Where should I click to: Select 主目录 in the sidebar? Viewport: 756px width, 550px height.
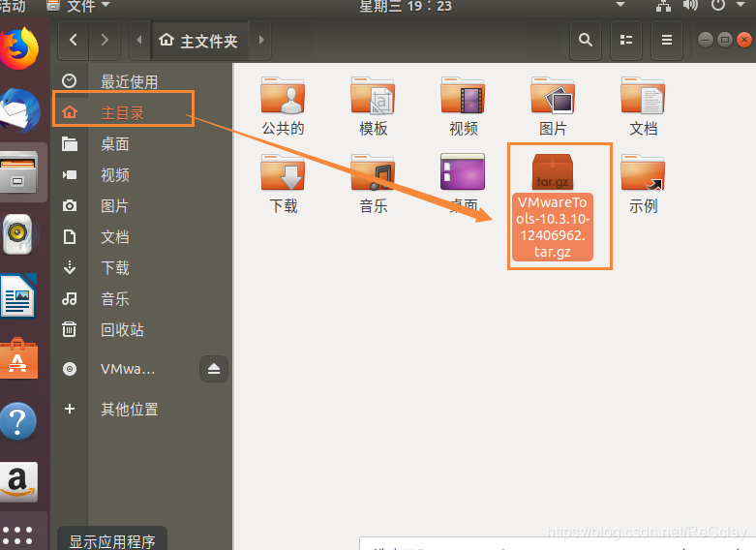141,112
